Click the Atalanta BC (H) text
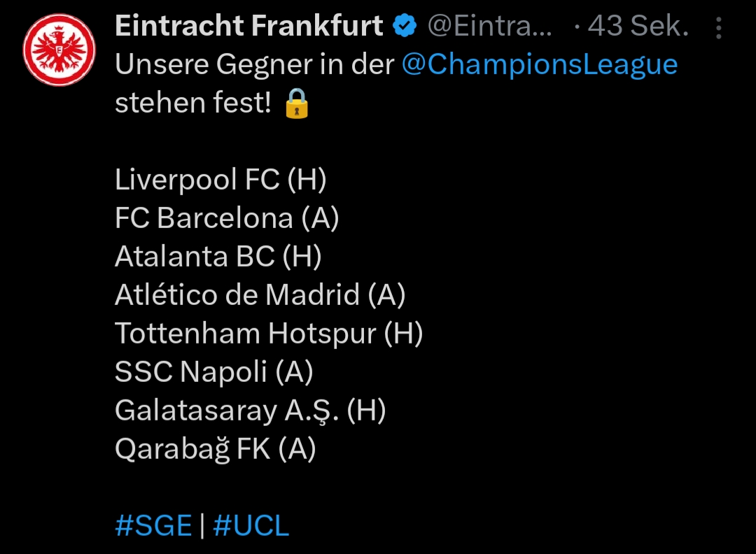Image resolution: width=756 pixels, height=554 pixels. [x=218, y=257]
